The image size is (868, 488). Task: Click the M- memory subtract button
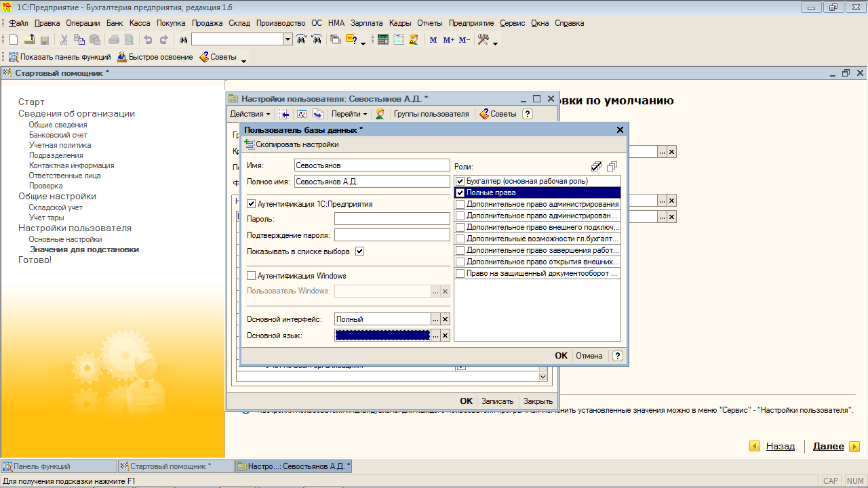[465, 40]
